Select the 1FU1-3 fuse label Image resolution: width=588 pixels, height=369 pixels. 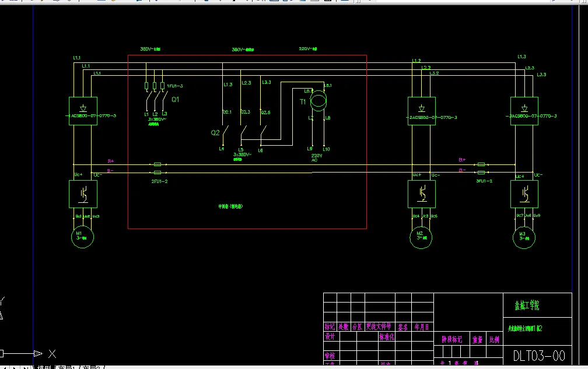click(x=175, y=86)
